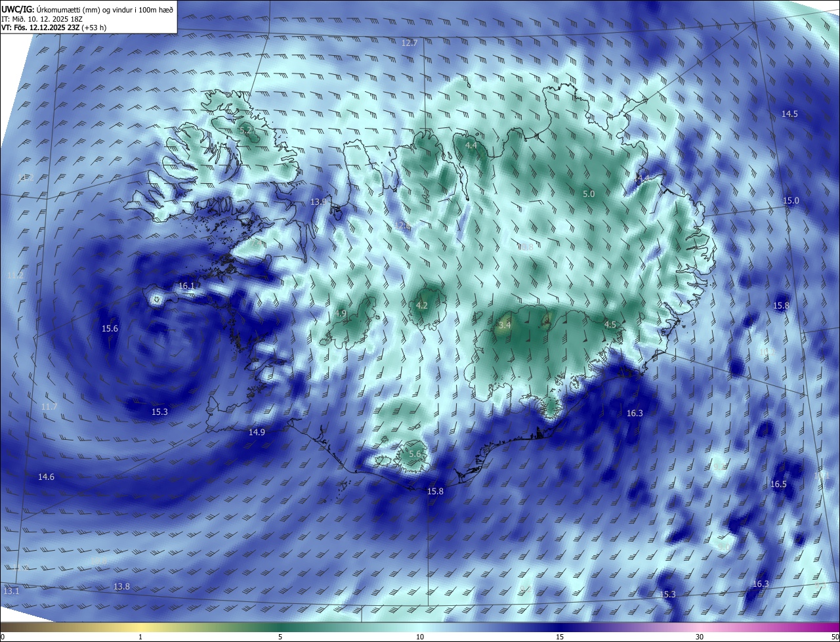Click the '16.1' value label
The image size is (840, 642).
point(187,286)
